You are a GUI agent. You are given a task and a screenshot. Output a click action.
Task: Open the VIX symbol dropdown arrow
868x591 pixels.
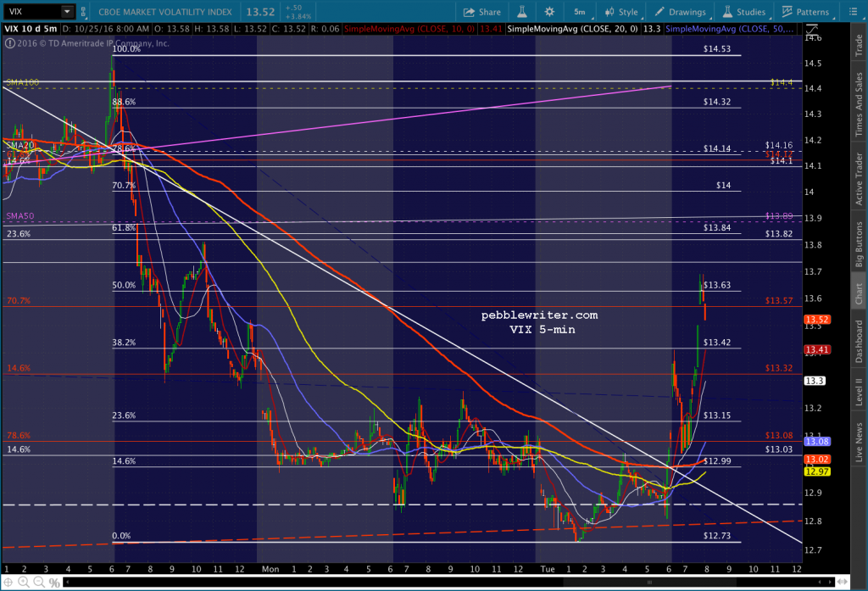tap(67, 12)
